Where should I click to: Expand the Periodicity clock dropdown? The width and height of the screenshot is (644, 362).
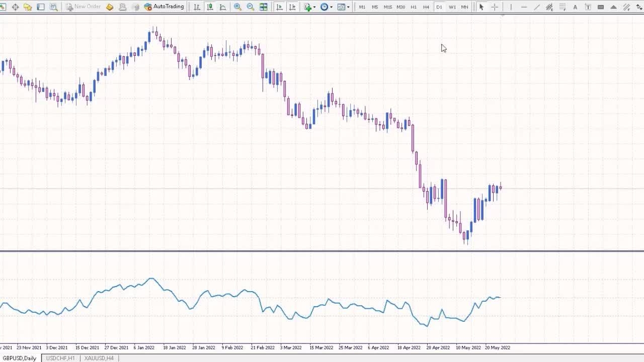(327, 7)
